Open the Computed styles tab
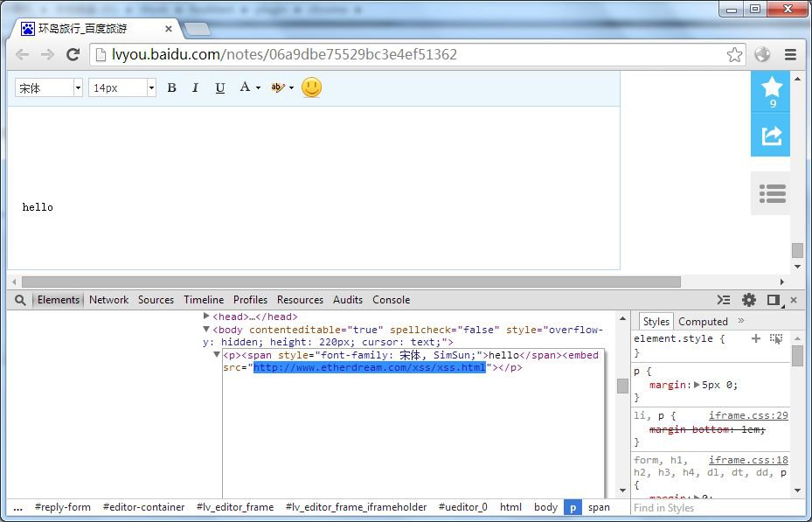Screen dimensions: 812x522 pos(703,322)
